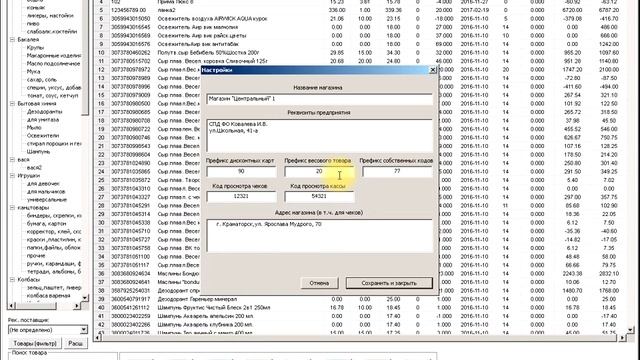
Task: Click the Сохранить и закрыть button
Action: [x=389, y=283]
